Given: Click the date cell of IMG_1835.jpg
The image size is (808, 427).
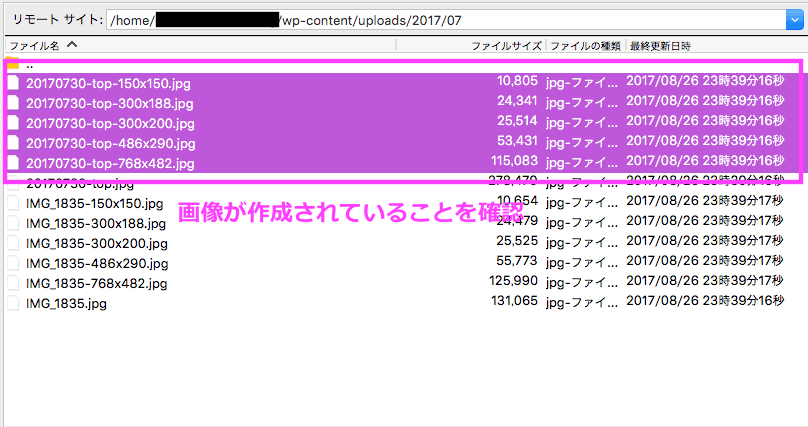Looking at the screenshot, I should [705, 301].
